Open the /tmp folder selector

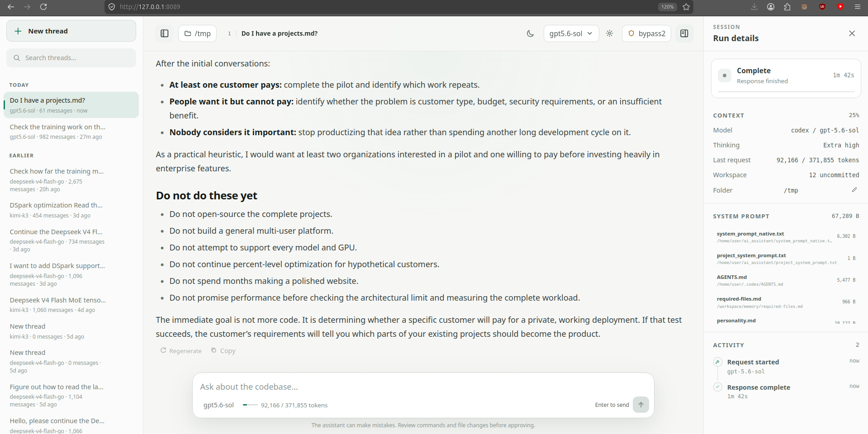tap(198, 33)
